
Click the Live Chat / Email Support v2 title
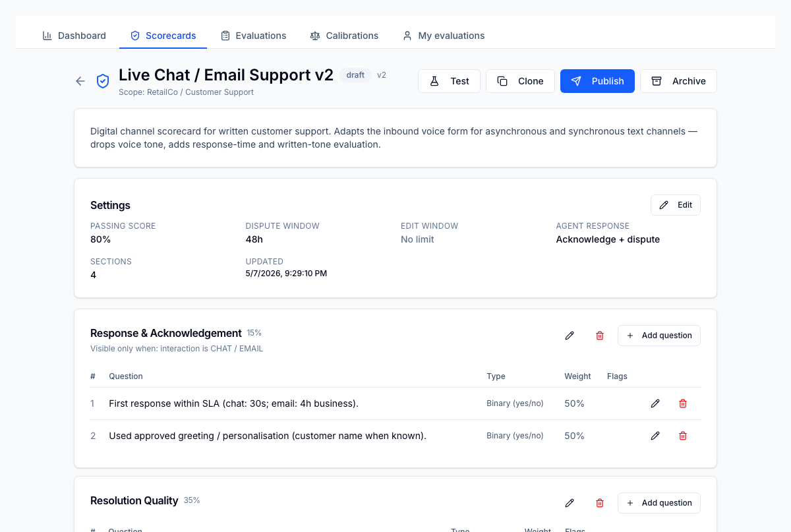(x=226, y=75)
